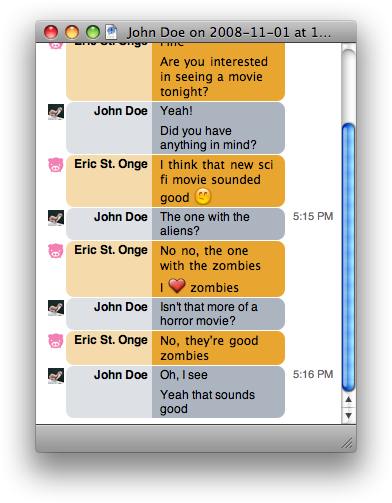Click the message "No no, the one with the zombies"
Screen dimensions: 392x503
click(x=210, y=258)
